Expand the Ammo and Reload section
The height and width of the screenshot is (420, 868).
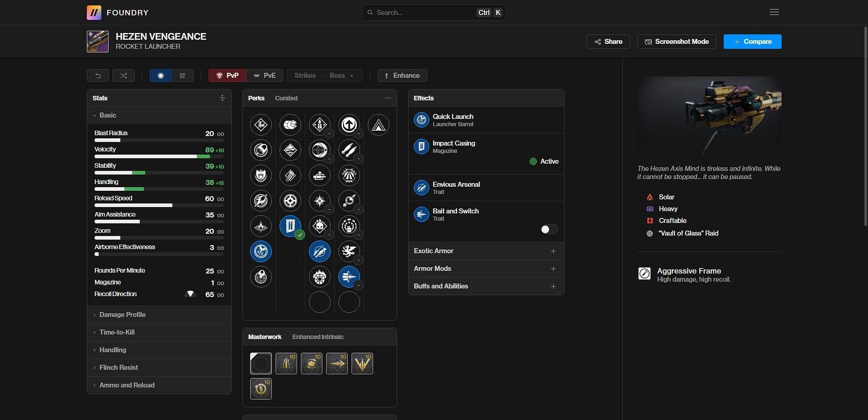[159, 385]
